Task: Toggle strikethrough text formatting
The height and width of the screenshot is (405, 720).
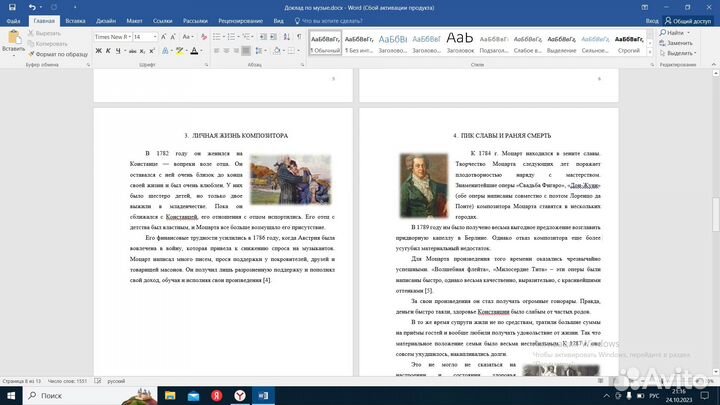Action: [132, 51]
